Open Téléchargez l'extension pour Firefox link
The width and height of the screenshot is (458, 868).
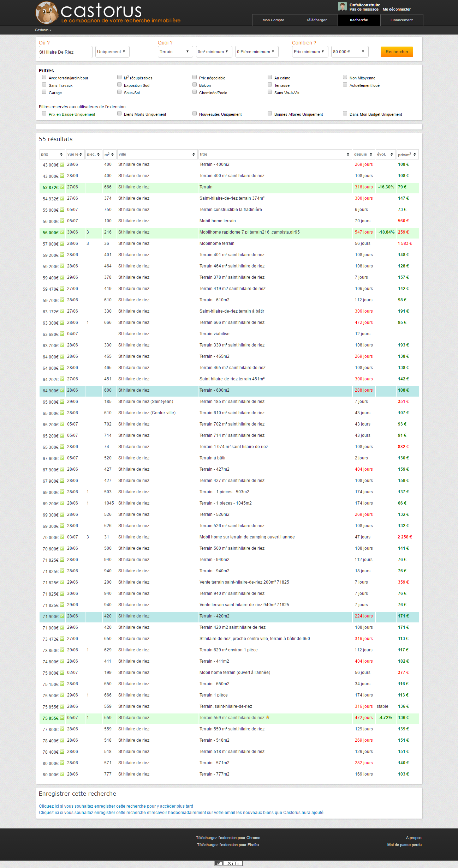click(228, 845)
